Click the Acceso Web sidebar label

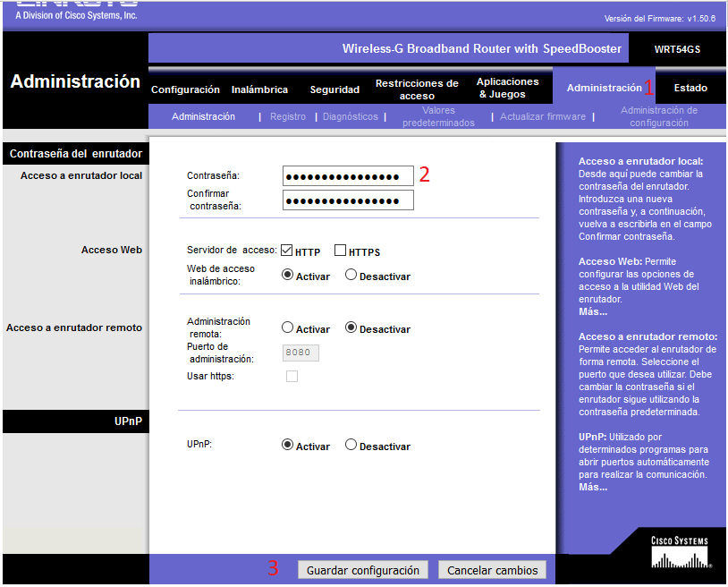point(112,250)
